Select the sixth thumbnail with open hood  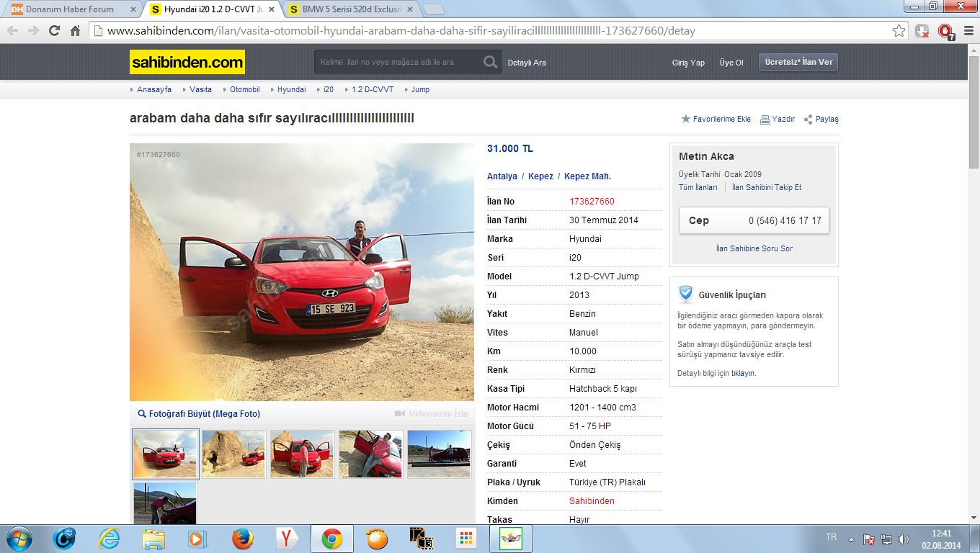(x=165, y=503)
